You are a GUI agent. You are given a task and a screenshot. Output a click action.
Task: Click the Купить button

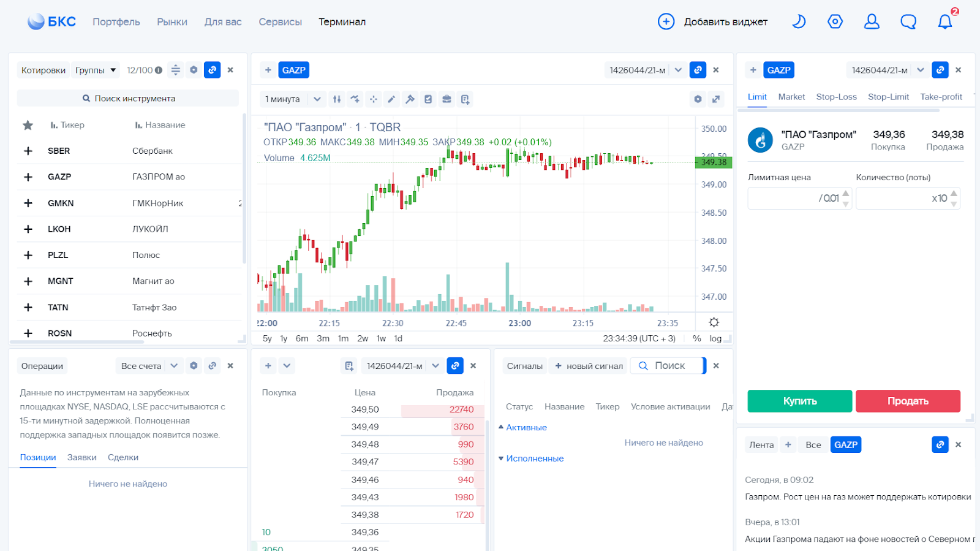[x=800, y=401]
